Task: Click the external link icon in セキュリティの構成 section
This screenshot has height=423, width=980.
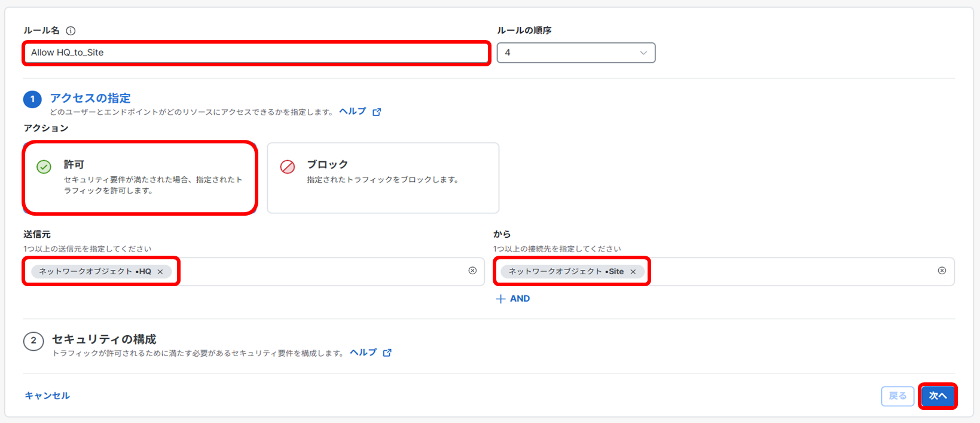Action: (387, 352)
